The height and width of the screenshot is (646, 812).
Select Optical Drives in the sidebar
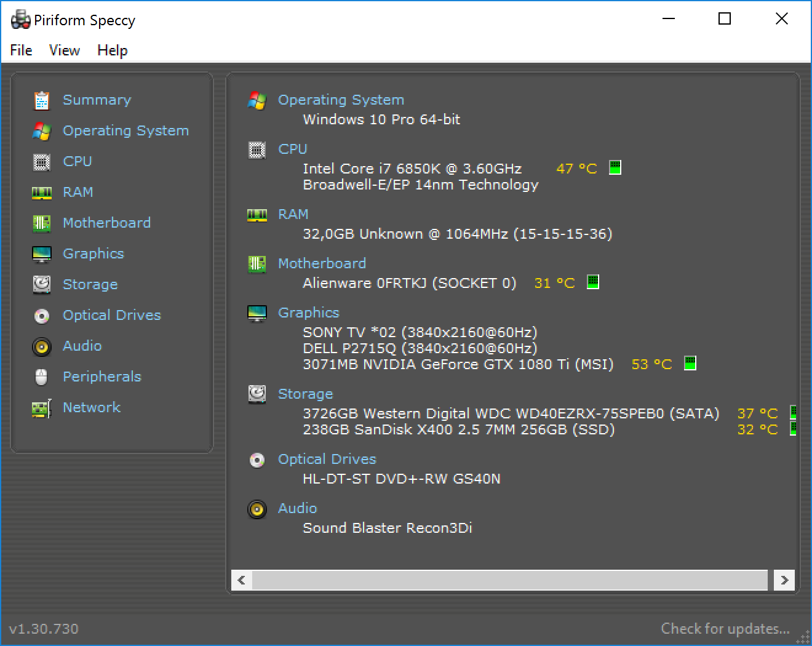point(112,315)
